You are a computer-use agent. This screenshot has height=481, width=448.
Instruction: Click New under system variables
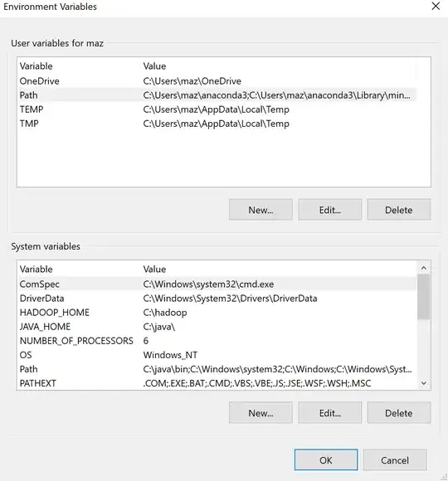261,413
